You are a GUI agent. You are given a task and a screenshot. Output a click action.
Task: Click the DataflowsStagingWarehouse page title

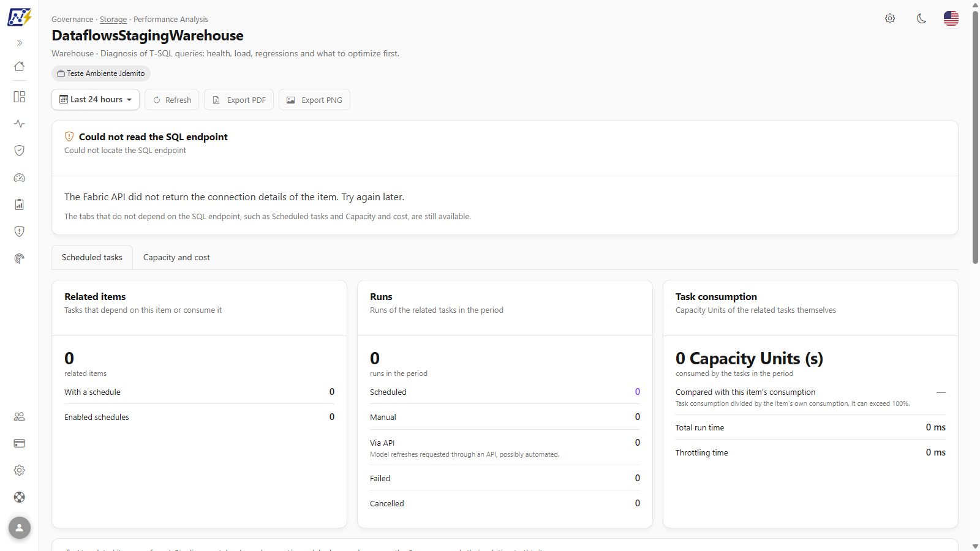148,36
